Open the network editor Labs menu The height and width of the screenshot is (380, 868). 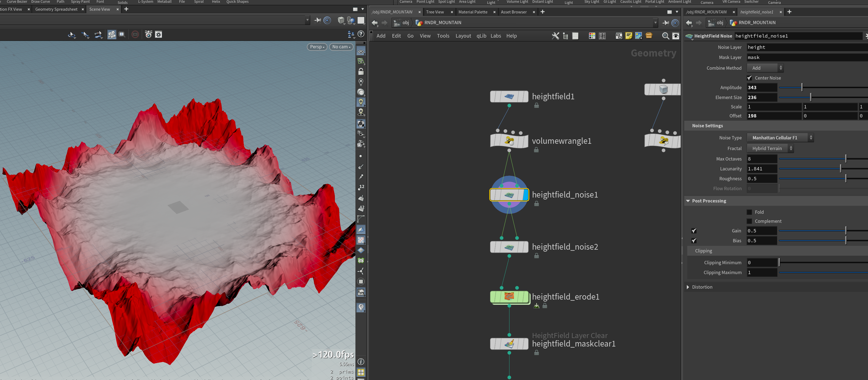[x=495, y=36]
